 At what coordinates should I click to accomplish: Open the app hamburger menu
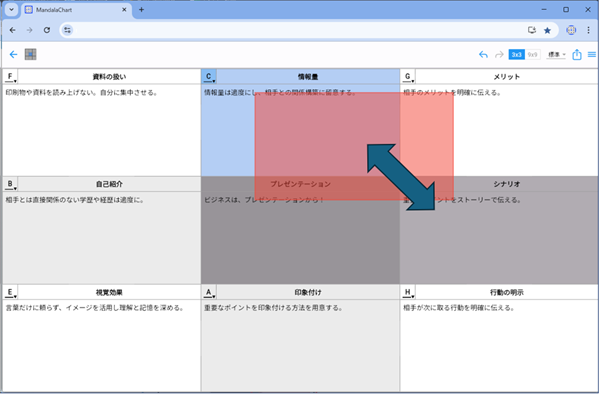[x=592, y=55]
